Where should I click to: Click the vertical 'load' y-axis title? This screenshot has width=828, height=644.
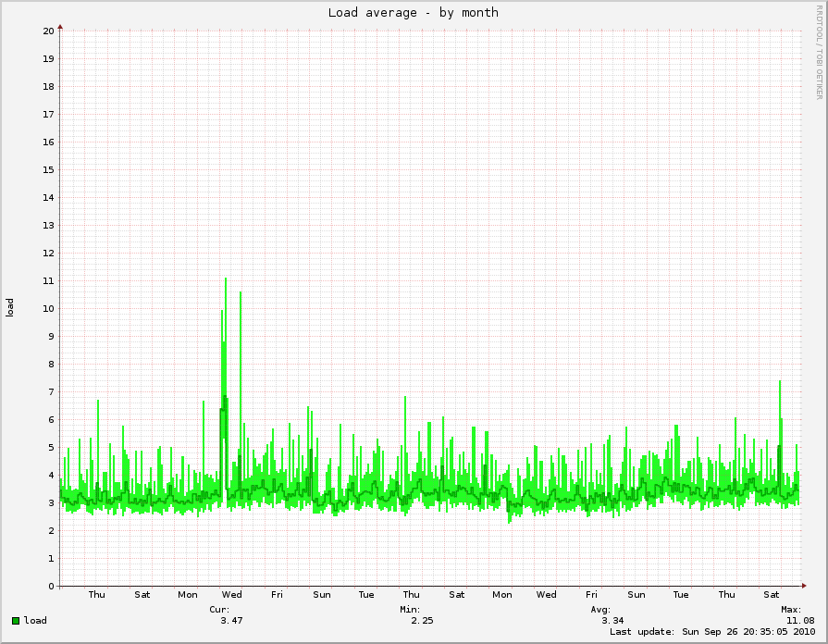pyautogui.click(x=9, y=307)
